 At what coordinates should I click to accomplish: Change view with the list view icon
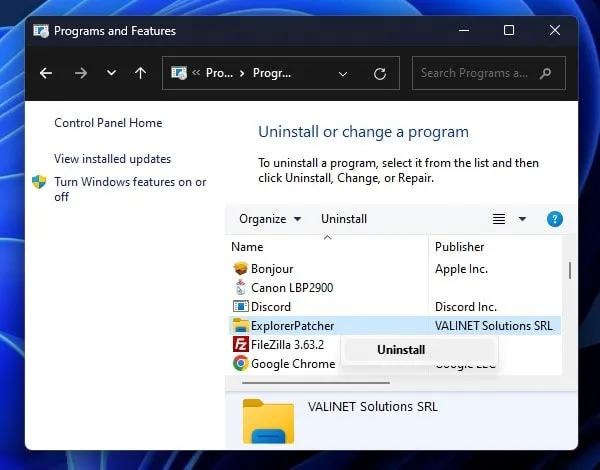[499, 219]
